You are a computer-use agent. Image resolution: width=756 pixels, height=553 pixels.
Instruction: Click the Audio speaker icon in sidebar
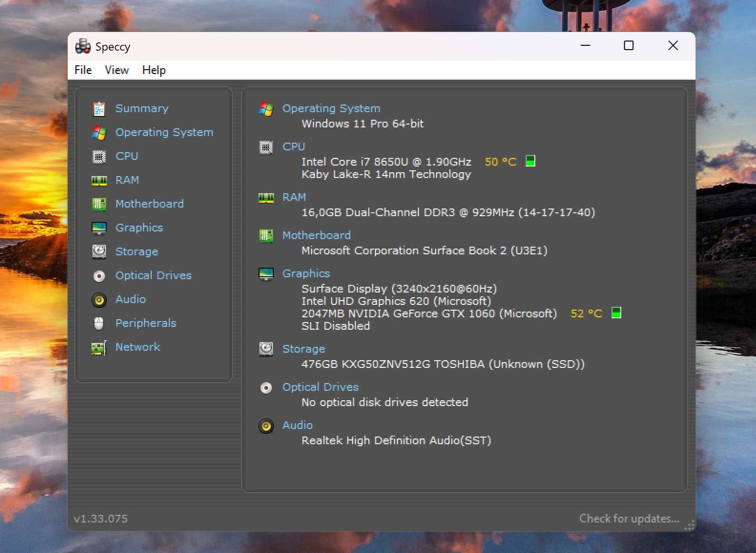pyautogui.click(x=99, y=300)
